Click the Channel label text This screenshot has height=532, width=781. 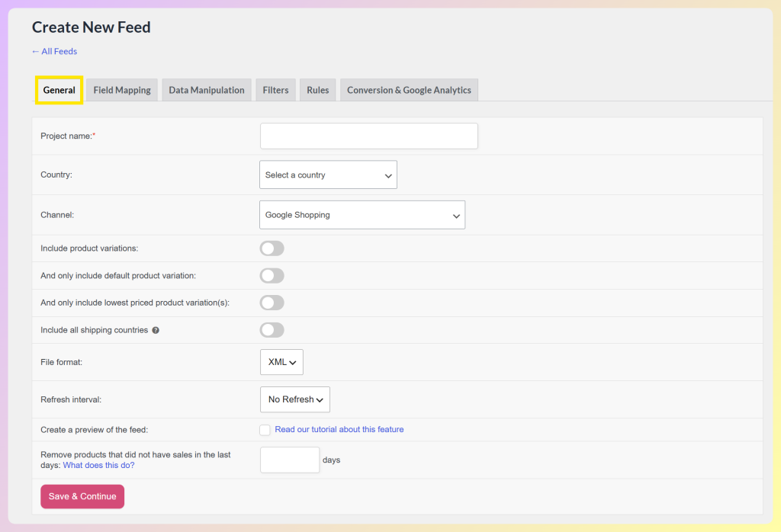coord(57,215)
